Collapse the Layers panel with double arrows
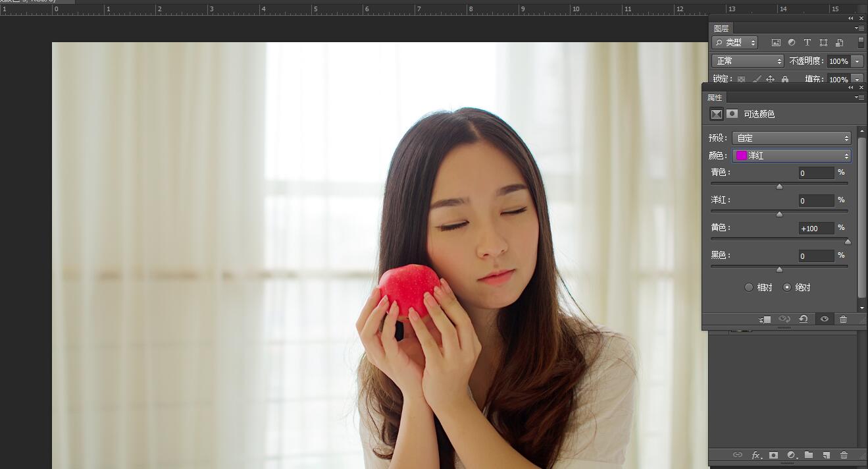868x469 pixels. 851,18
